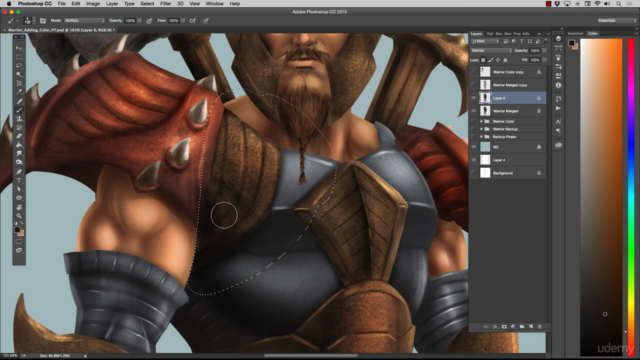The width and height of the screenshot is (640, 360).
Task: Select the Pen tool
Action: (19, 171)
